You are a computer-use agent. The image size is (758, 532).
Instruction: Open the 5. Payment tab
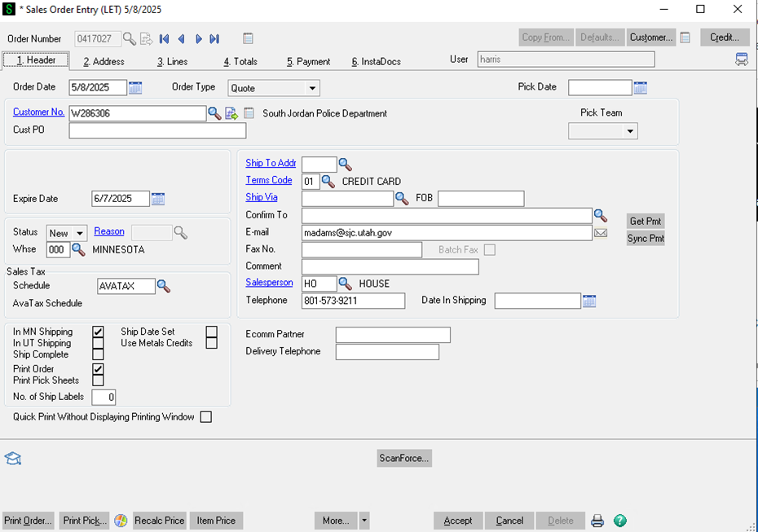point(308,61)
